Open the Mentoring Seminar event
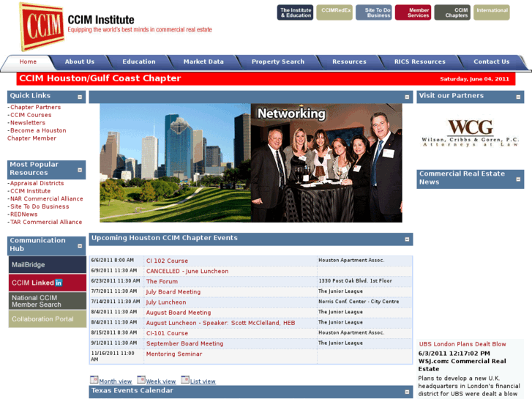Screen dimensions: 532x399 click(x=174, y=354)
